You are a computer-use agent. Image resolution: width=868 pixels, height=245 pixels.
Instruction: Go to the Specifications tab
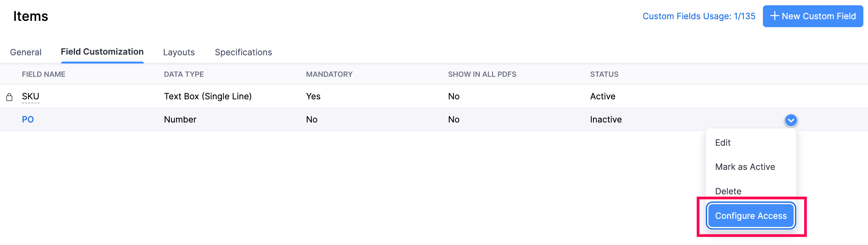(243, 52)
